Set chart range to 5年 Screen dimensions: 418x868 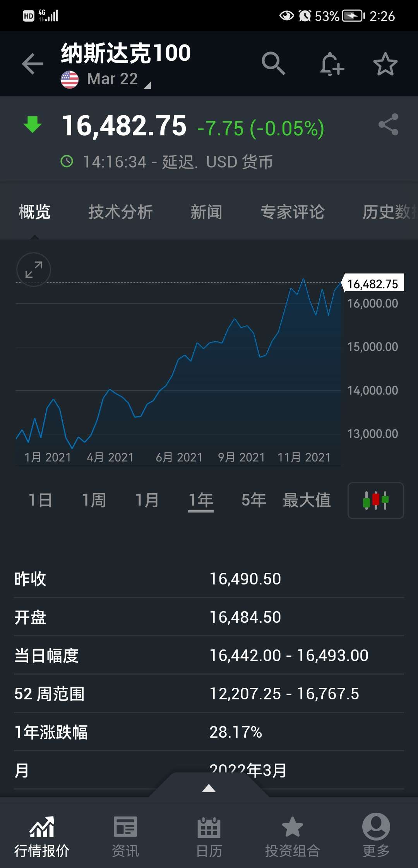coord(254,500)
